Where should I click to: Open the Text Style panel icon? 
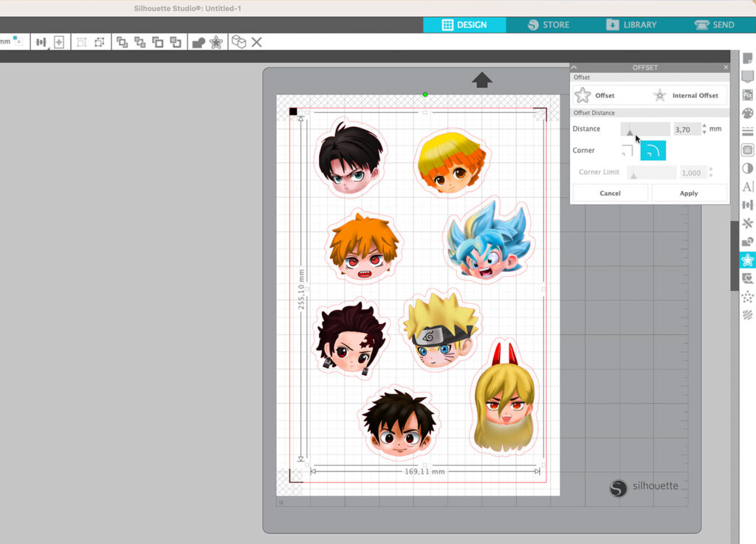coord(747,187)
